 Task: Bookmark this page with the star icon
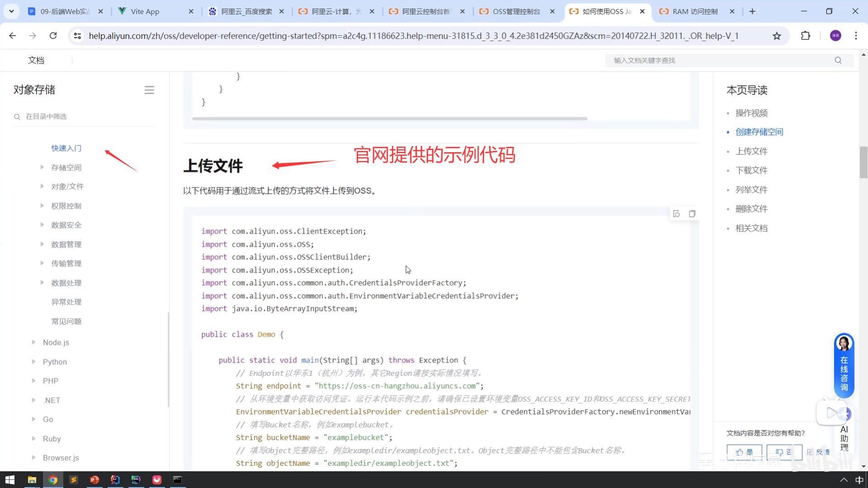pyautogui.click(x=777, y=36)
